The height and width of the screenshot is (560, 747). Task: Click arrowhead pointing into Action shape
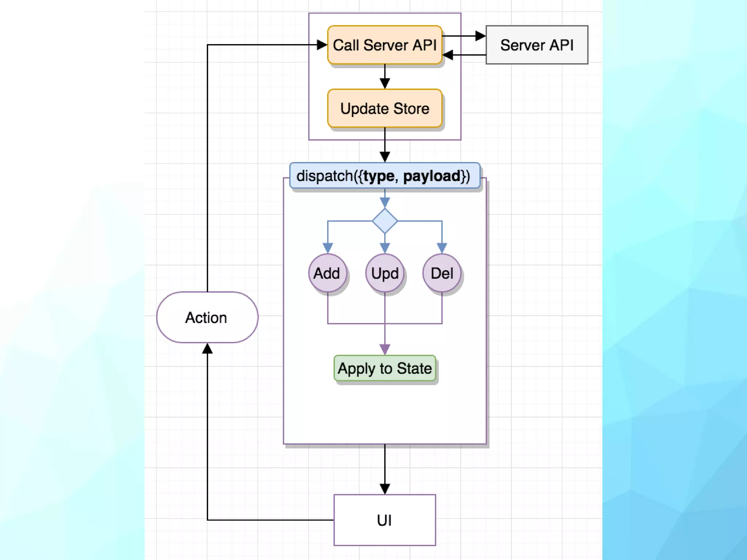207,349
